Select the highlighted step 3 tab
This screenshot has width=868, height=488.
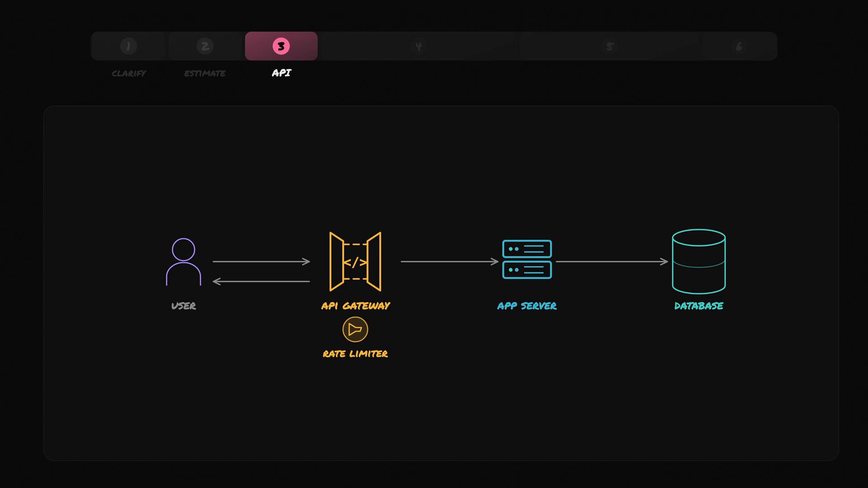(281, 46)
